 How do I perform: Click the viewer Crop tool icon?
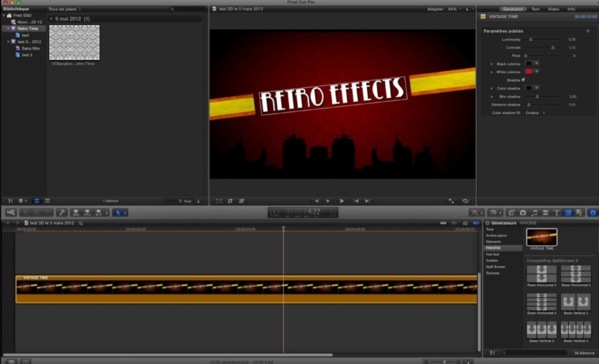[x=230, y=201]
